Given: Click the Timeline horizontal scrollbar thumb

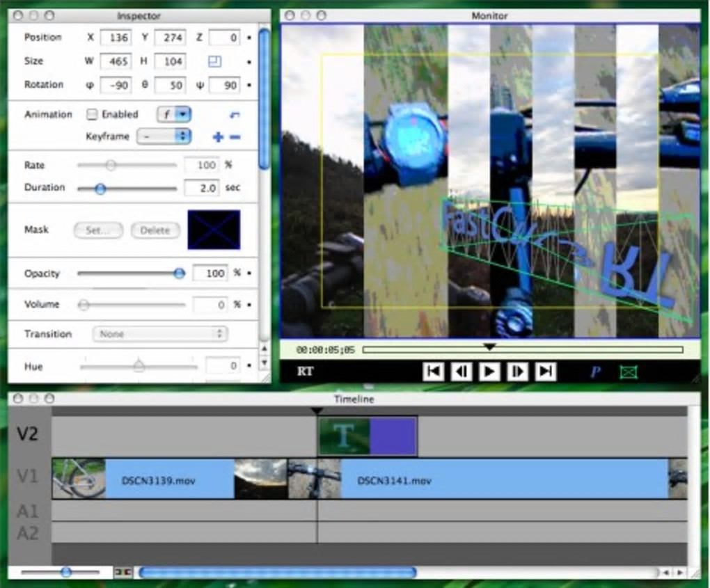Looking at the screenshot, I should coord(278,573).
